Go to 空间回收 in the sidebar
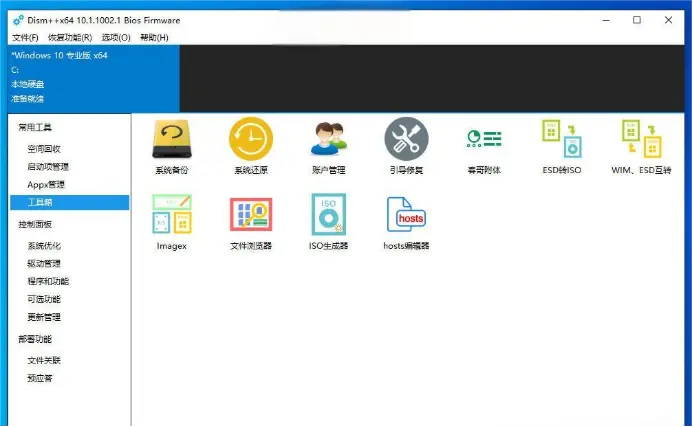This screenshot has height=427, width=693. pos(44,149)
